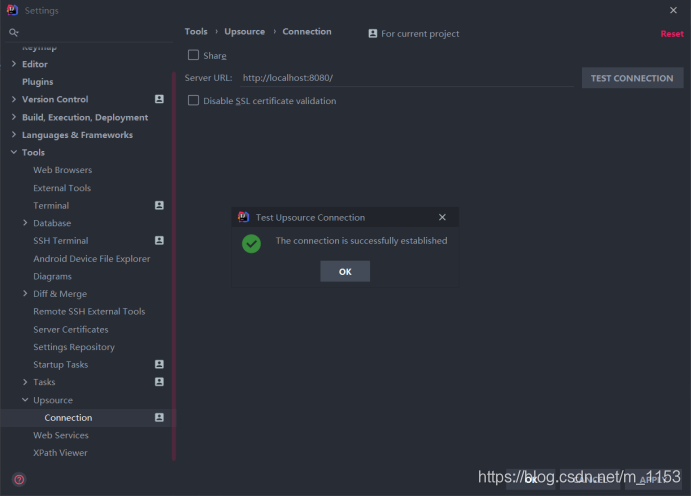The width and height of the screenshot is (691, 496).
Task: Open Server Certificates settings
Action: (71, 329)
